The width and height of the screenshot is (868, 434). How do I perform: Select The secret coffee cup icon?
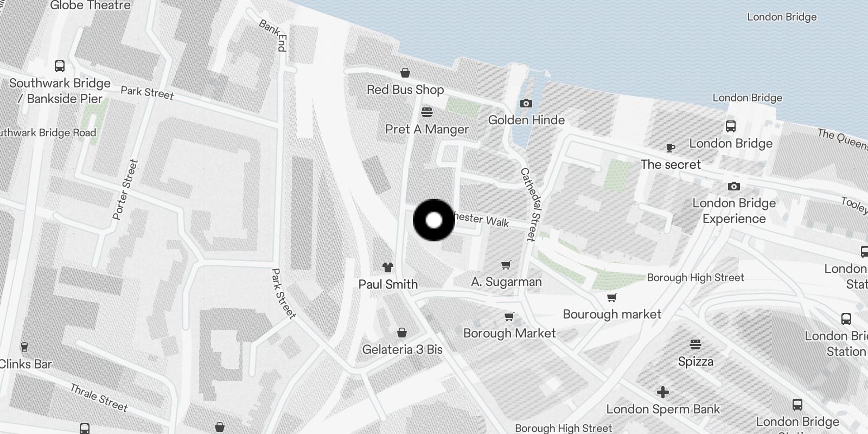(671, 147)
